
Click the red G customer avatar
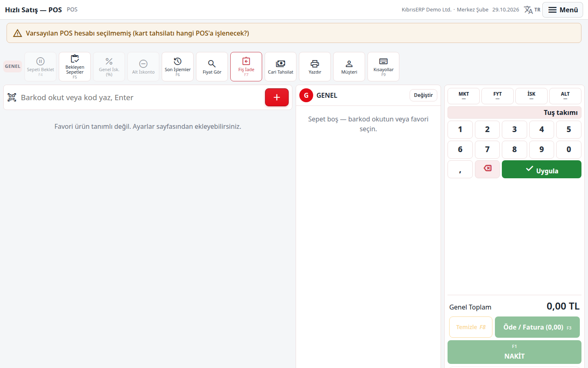[x=306, y=95]
